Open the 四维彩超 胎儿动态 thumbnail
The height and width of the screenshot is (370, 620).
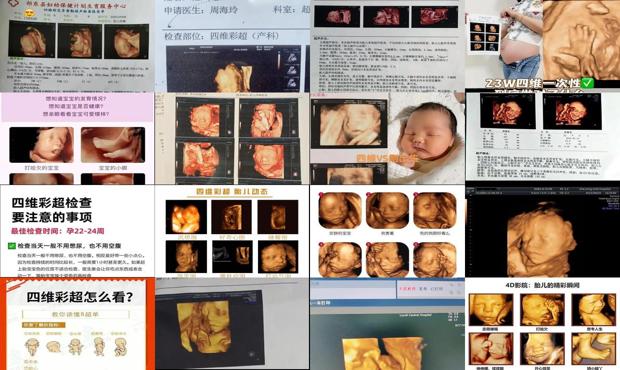pyautogui.click(x=232, y=231)
